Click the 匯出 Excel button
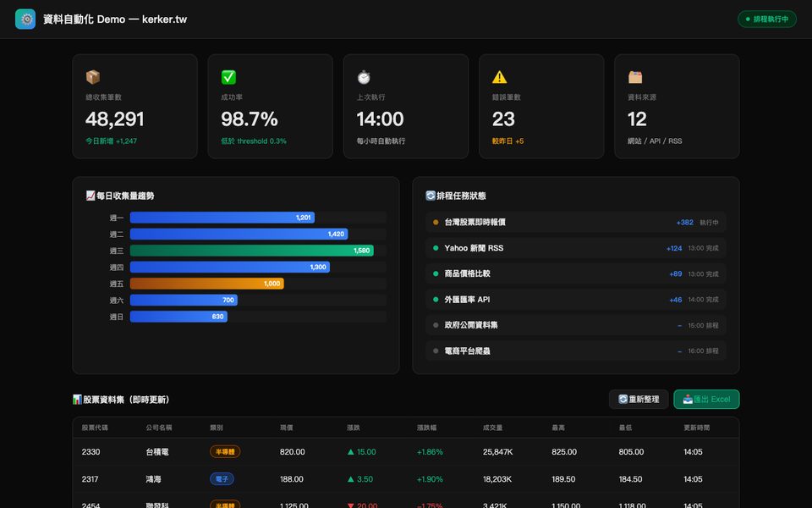Screen dimensions: 812x508 706,399
